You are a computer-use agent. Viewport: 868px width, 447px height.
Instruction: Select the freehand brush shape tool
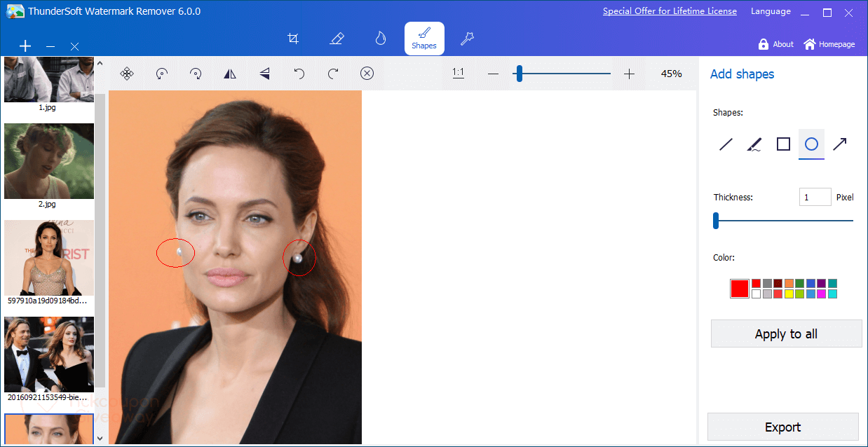(754, 144)
